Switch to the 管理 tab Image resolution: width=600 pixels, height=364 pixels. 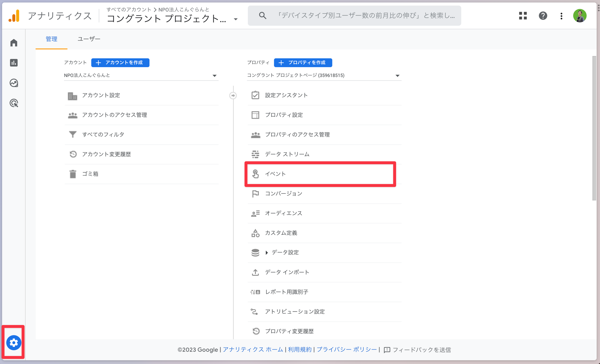coord(51,39)
